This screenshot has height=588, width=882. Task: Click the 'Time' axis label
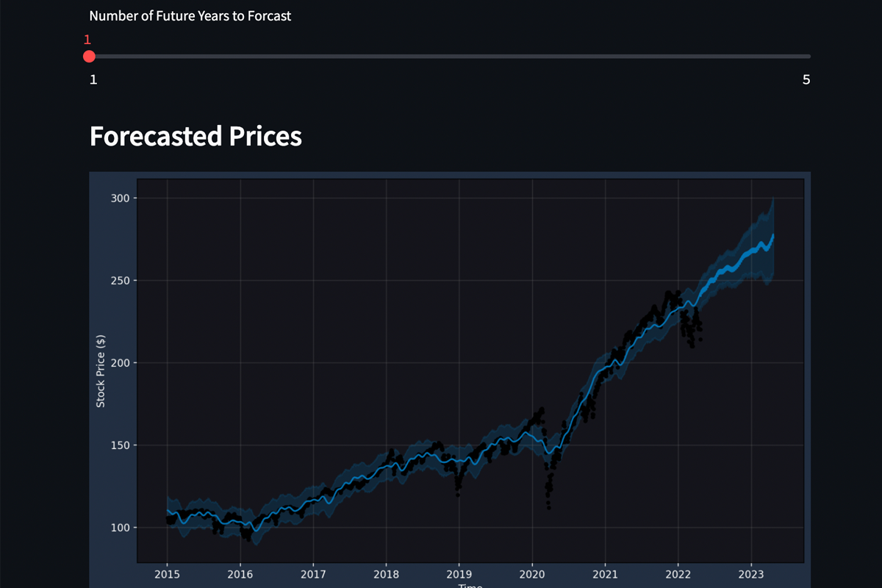tap(470, 584)
